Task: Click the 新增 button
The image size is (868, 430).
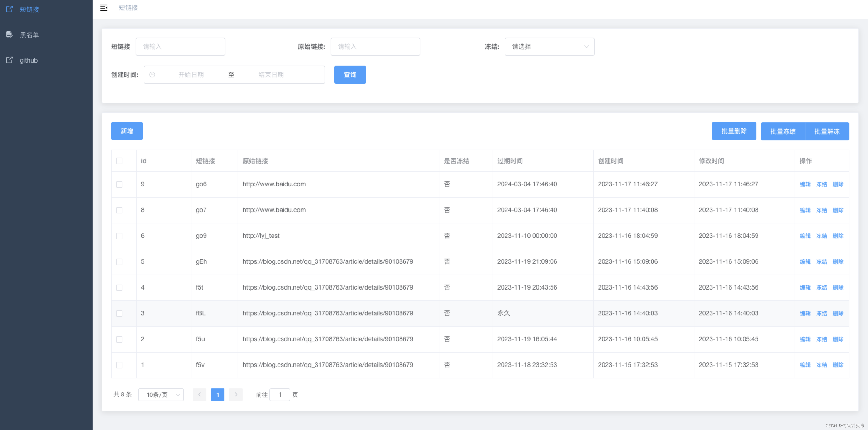Action: (127, 131)
